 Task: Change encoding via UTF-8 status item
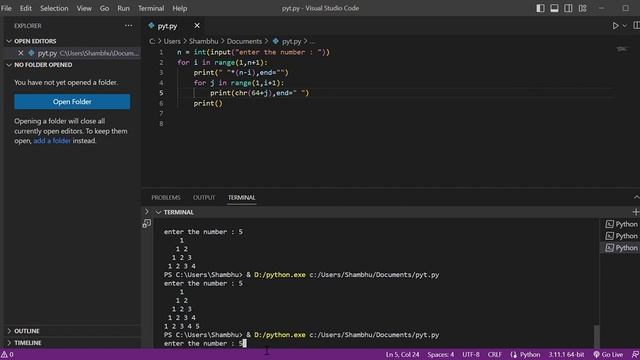[471, 355]
